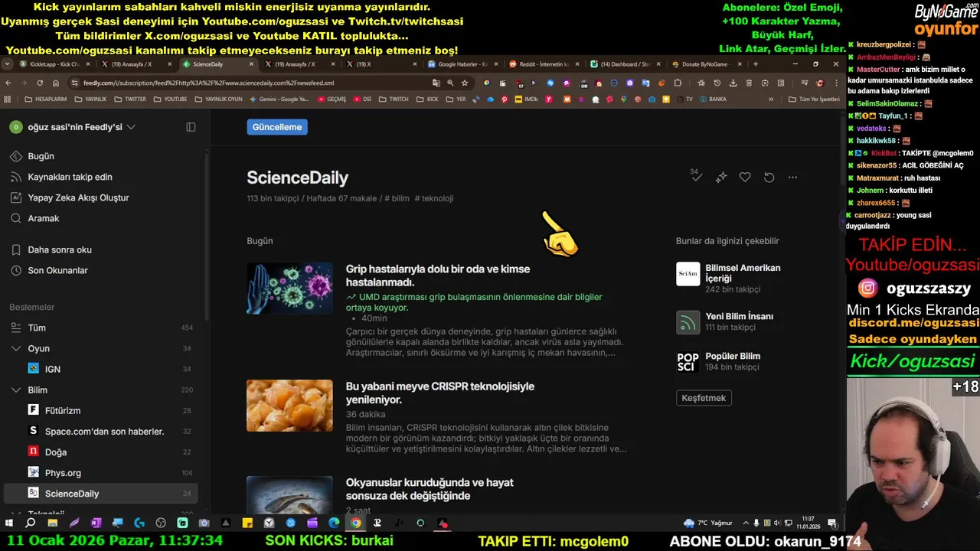Viewport: 980px width, 551px height.
Task: Click the Güncelleme button
Action: (277, 127)
